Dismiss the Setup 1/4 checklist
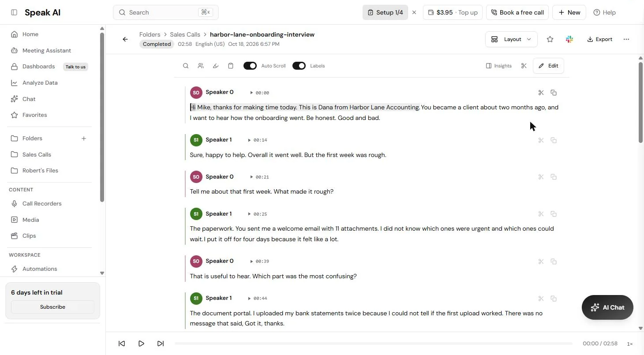 (x=414, y=12)
